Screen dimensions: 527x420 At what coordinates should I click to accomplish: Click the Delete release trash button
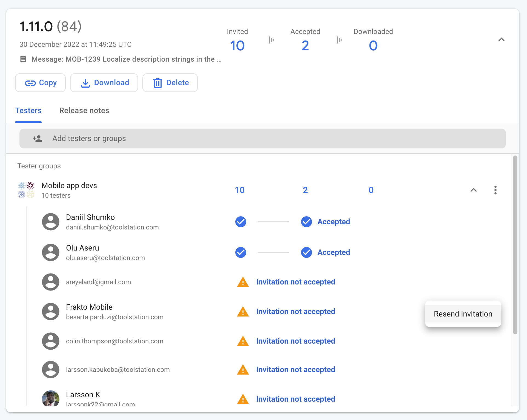tap(170, 83)
